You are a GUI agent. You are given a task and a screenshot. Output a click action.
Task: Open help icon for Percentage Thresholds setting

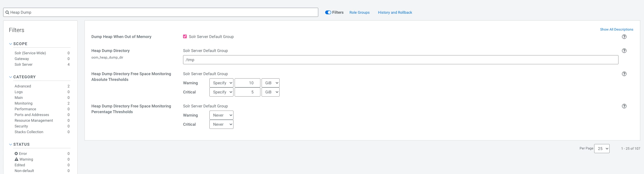(x=624, y=106)
